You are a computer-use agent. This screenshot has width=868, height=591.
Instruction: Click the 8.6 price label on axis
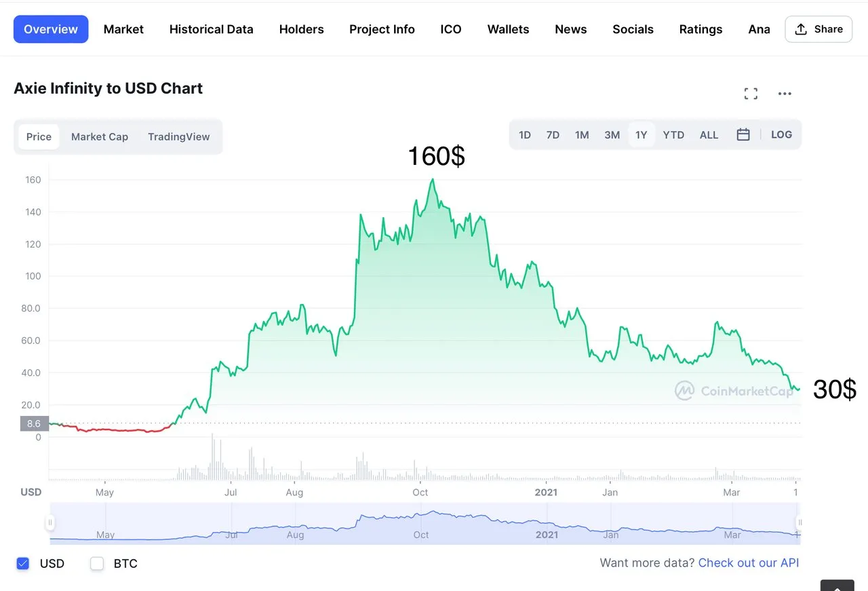pos(34,423)
